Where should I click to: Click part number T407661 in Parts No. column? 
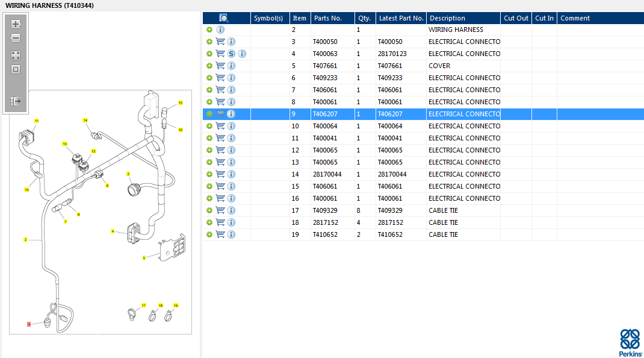(x=325, y=66)
